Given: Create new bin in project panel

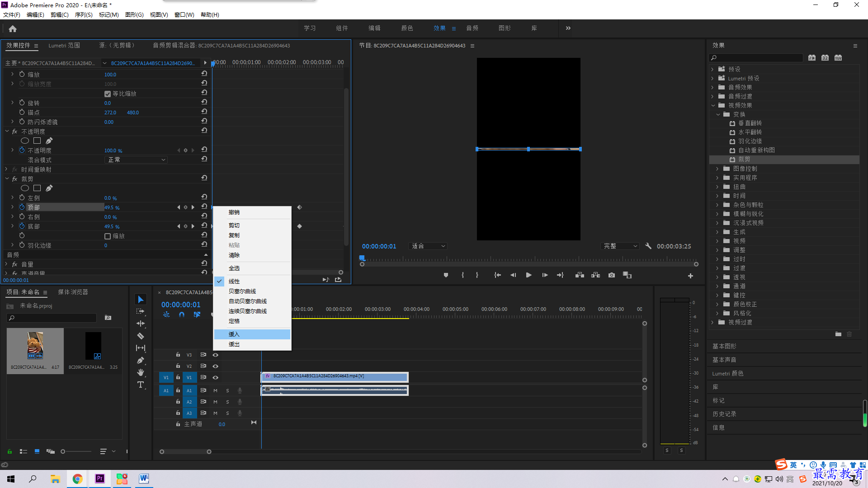Looking at the screenshot, I should (x=108, y=318).
